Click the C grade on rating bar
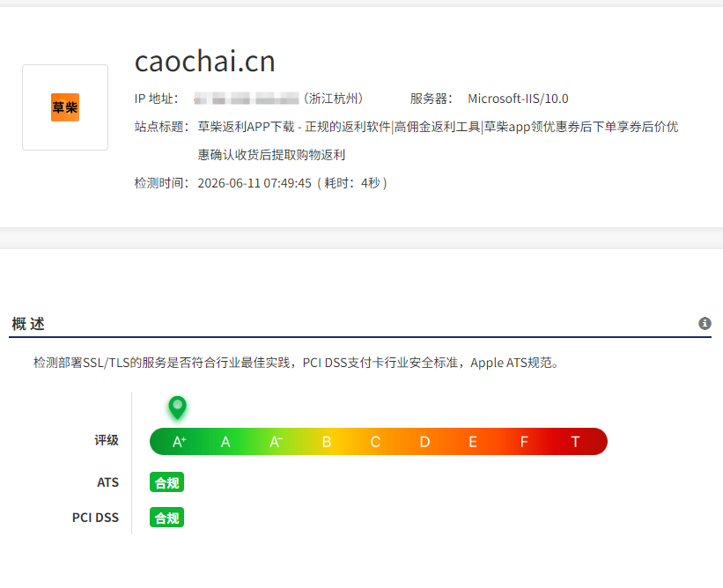This screenshot has height=588, width=723. pyautogui.click(x=375, y=442)
